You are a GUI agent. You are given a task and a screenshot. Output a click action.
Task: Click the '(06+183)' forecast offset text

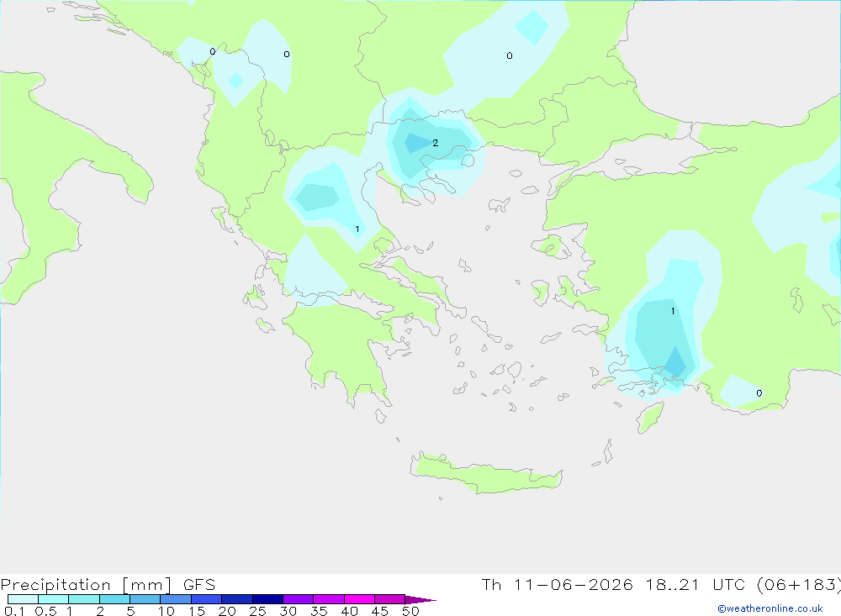tap(798, 585)
